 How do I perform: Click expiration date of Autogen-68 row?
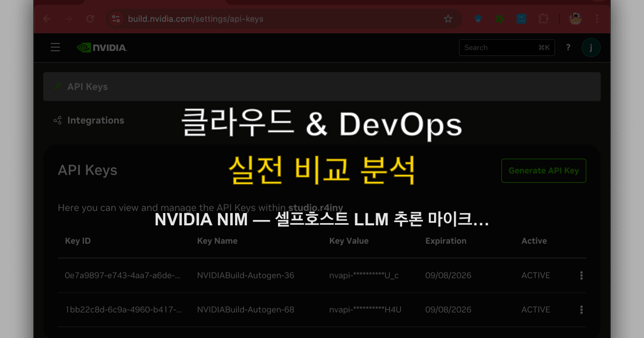point(449,310)
